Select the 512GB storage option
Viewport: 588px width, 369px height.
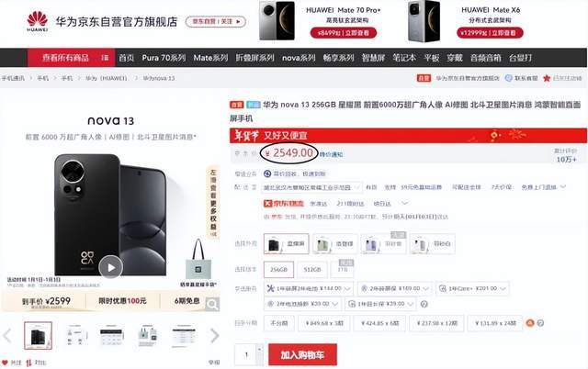point(312,269)
